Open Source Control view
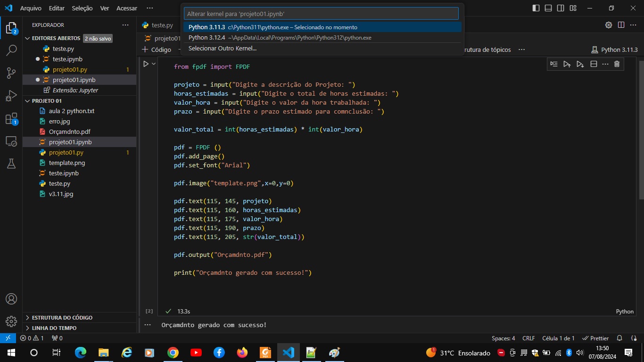 11,73
